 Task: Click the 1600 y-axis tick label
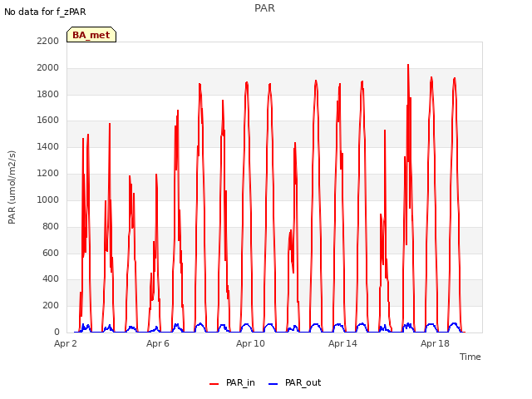(x=48, y=120)
